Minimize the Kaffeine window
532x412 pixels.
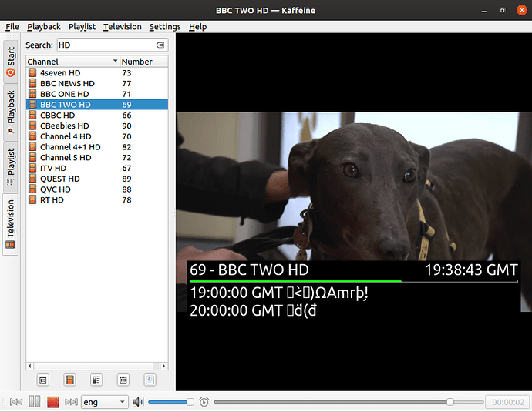484,11
